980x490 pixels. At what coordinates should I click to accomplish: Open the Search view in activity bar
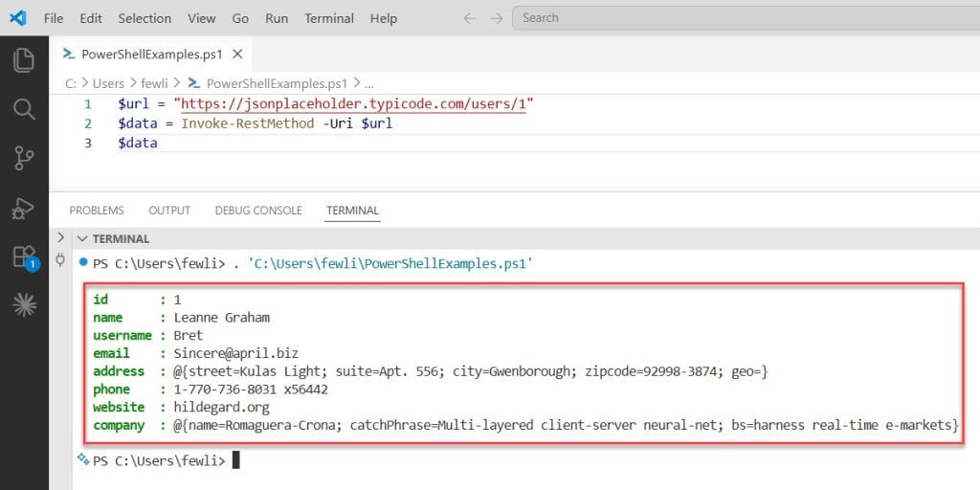coord(24,109)
